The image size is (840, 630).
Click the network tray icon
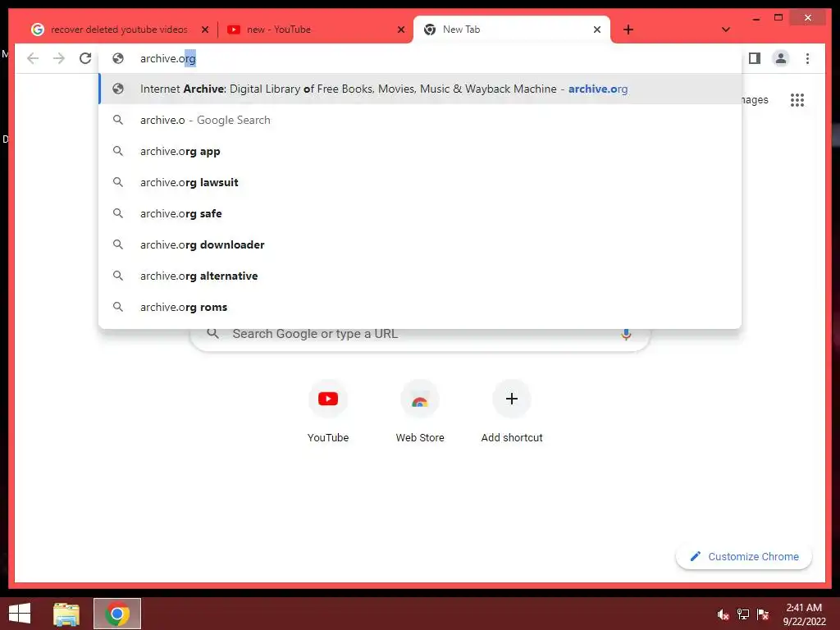coord(743,614)
